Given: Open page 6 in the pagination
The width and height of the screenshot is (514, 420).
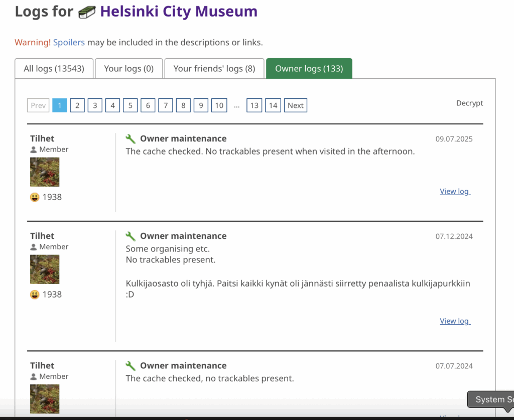Looking at the screenshot, I should point(148,105).
